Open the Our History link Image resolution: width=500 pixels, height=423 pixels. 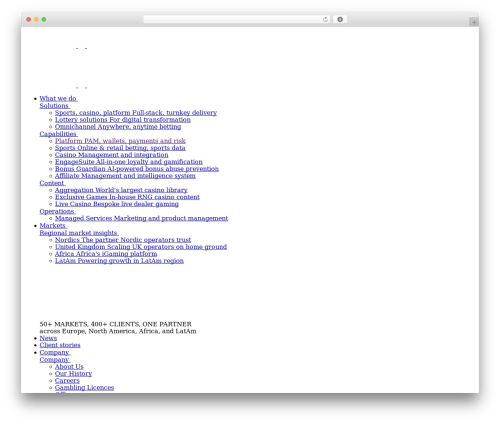(x=73, y=374)
